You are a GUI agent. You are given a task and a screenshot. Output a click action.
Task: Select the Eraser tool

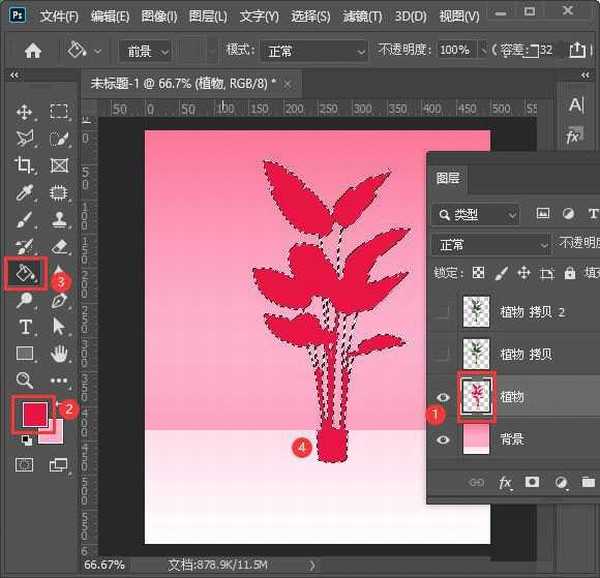coord(59,246)
